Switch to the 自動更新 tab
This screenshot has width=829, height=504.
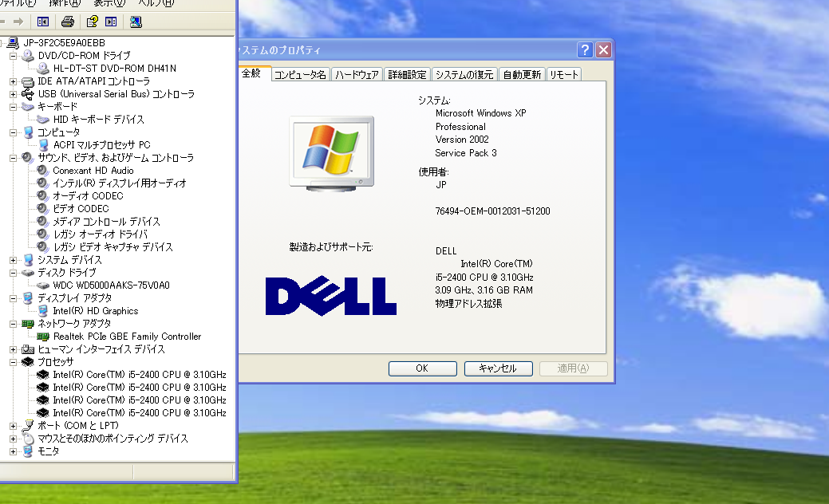(522, 75)
